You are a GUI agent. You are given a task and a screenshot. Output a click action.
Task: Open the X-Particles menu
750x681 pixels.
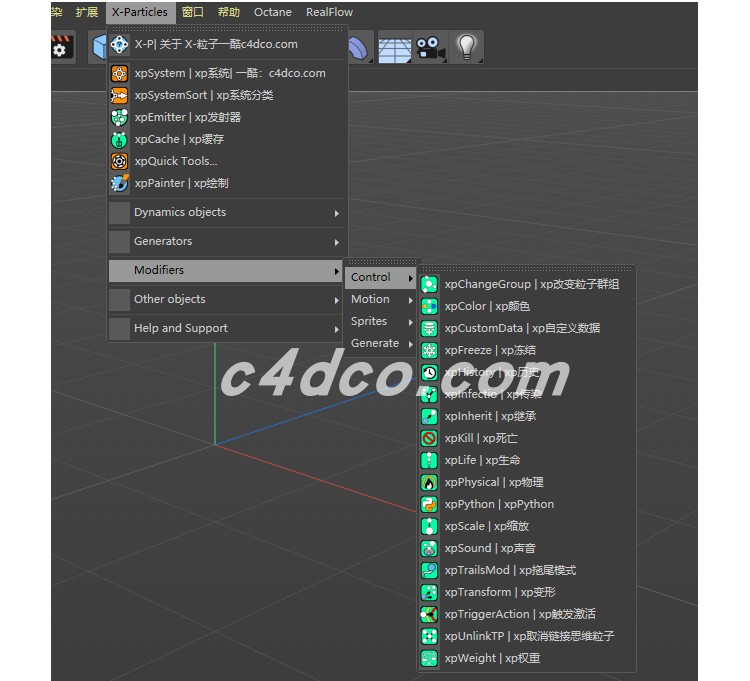(140, 12)
